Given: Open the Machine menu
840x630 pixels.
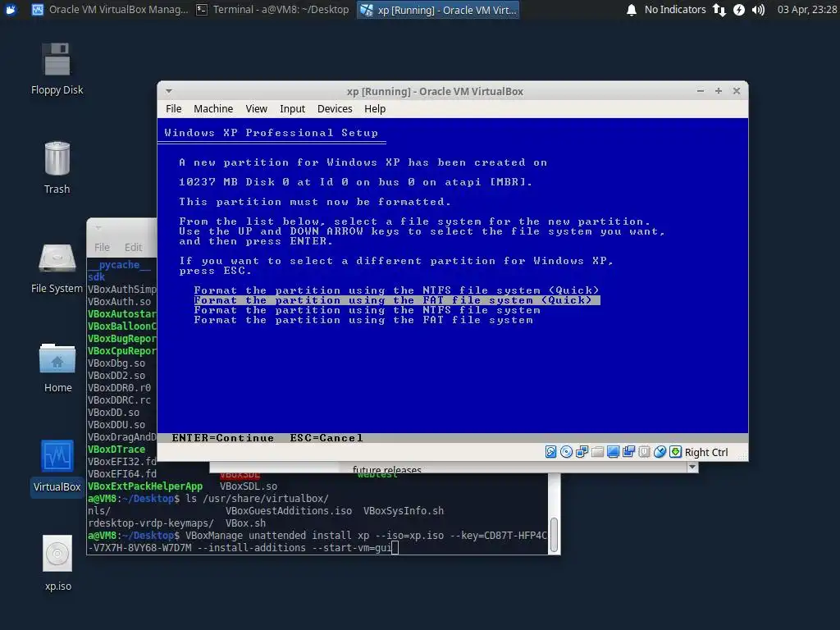Looking at the screenshot, I should [x=213, y=109].
